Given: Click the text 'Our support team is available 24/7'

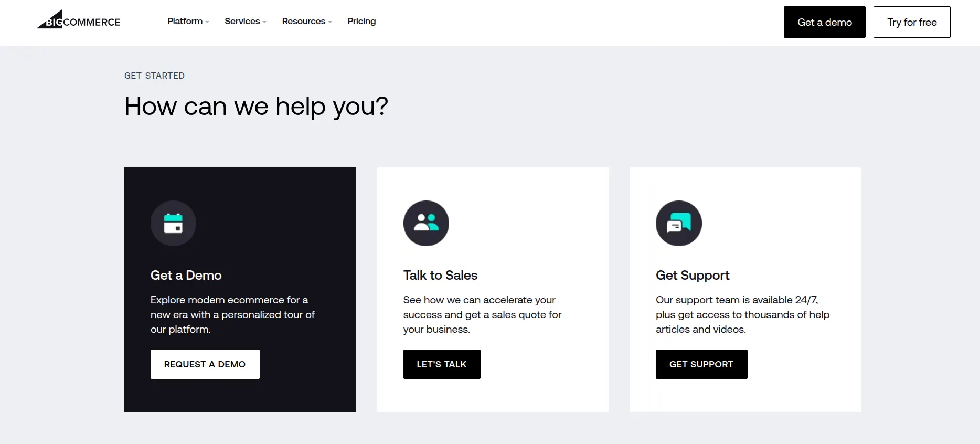Looking at the screenshot, I should pos(737,300).
